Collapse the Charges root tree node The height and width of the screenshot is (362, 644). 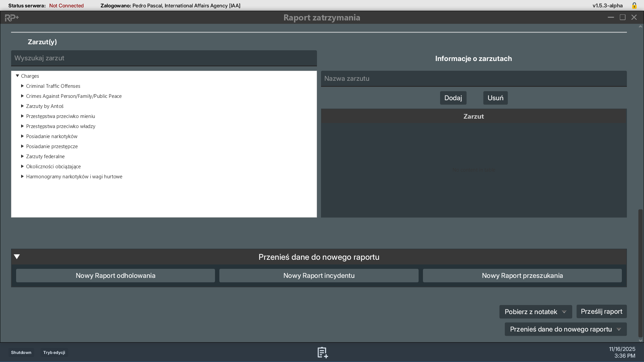pos(17,76)
